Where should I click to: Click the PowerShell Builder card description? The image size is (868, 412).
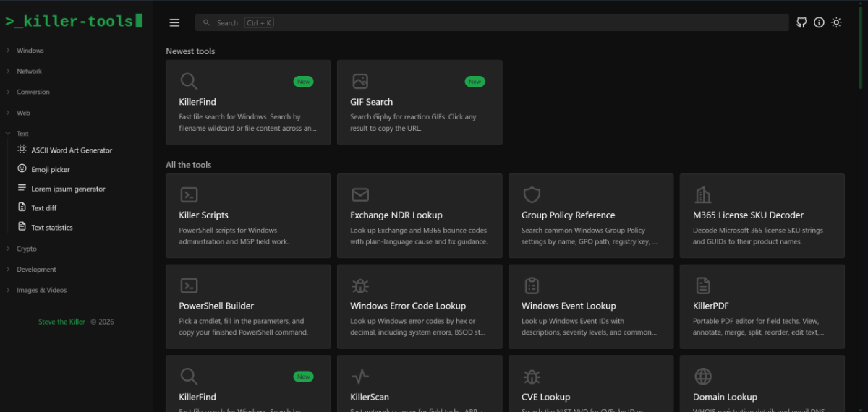click(243, 327)
